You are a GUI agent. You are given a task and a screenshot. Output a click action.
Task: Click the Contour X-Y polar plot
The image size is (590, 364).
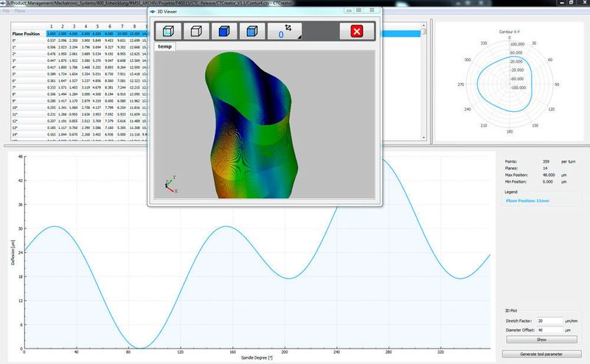tap(510, 83)
